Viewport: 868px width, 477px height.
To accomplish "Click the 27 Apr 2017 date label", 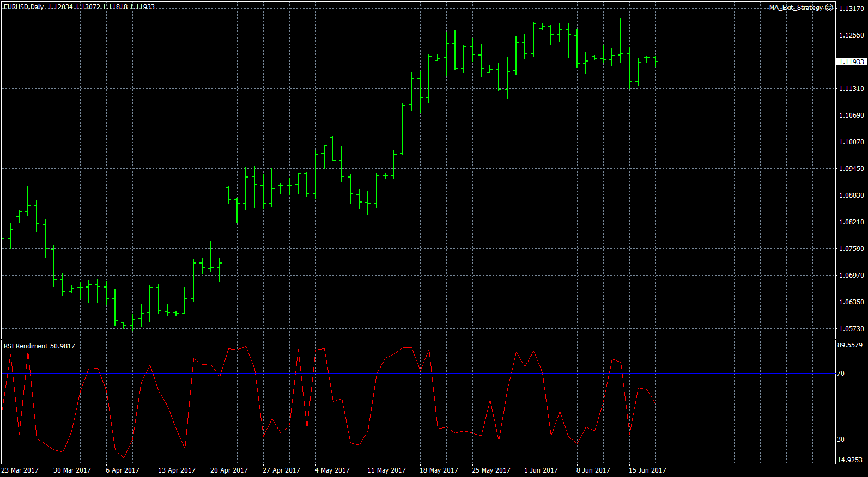I will pos(281,470).
